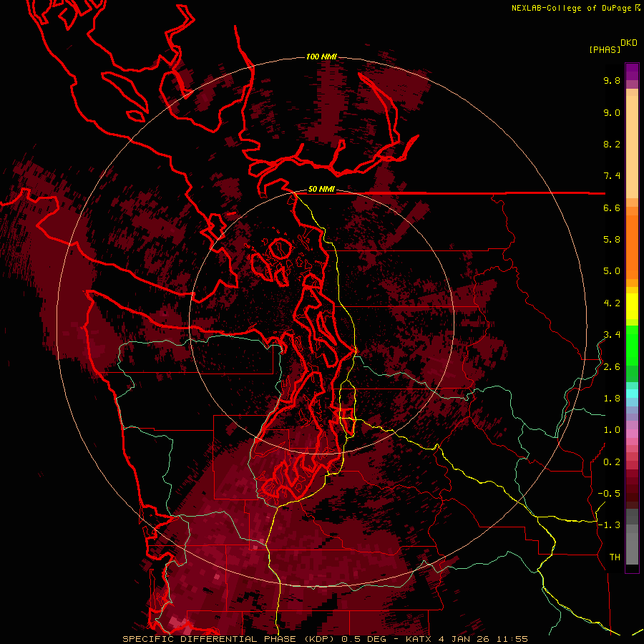Viewport: 644px width, 644px height.
Task: Click the 5.0 legend value
Action: [x=612, y=271]
